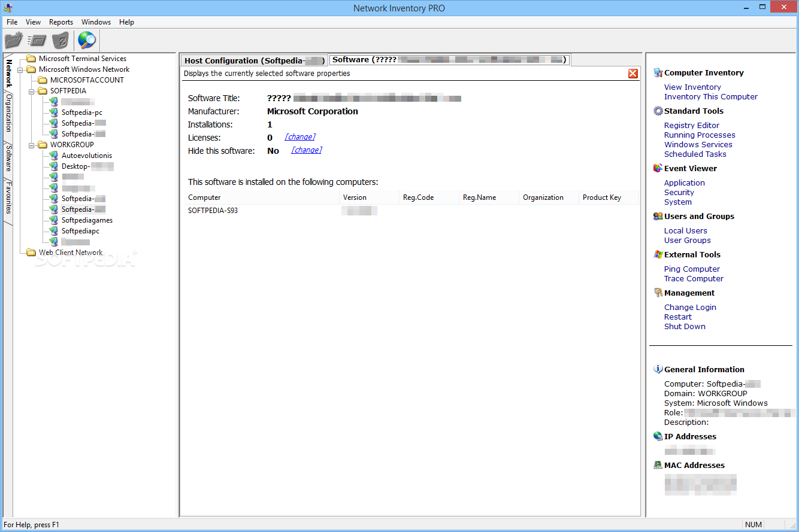Click the Event Viewer section icon

click(x=658, y=168)
